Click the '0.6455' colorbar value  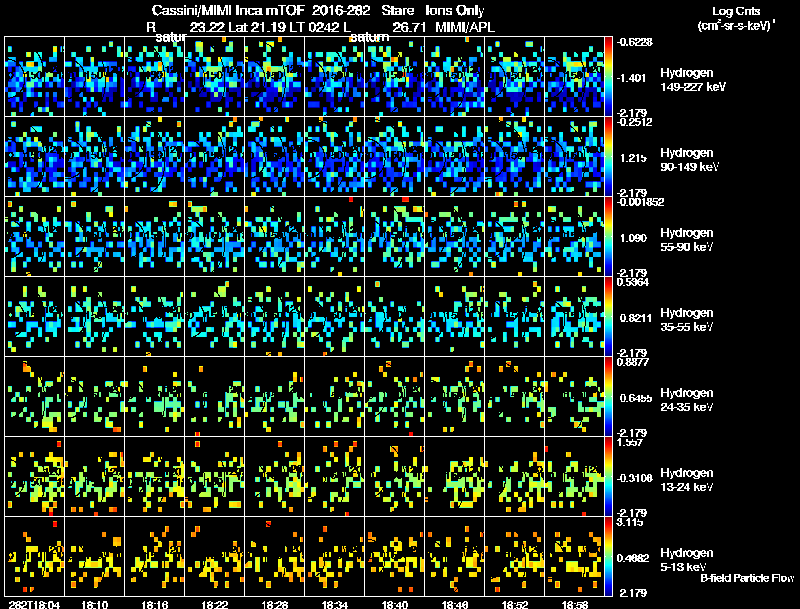click(636, 398)
